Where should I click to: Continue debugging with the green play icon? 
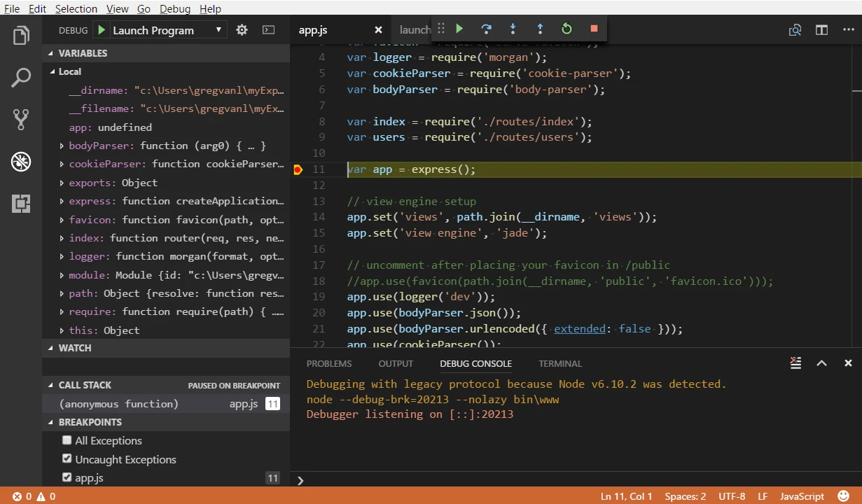459,29
